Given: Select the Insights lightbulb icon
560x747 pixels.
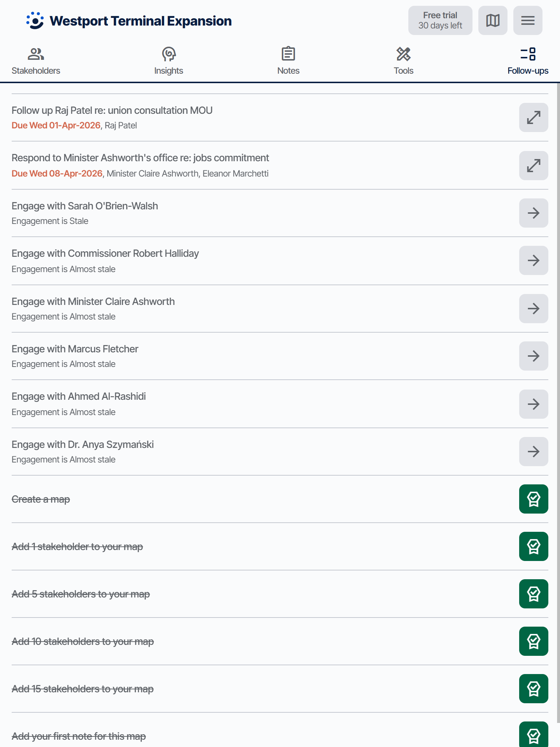Looking at the screenshot, I should [168, 55].
